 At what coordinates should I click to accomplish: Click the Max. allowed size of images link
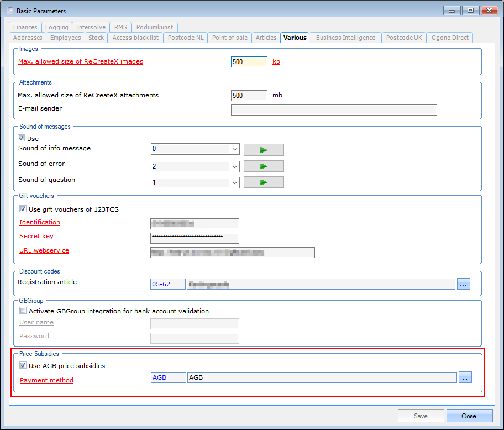81,61
